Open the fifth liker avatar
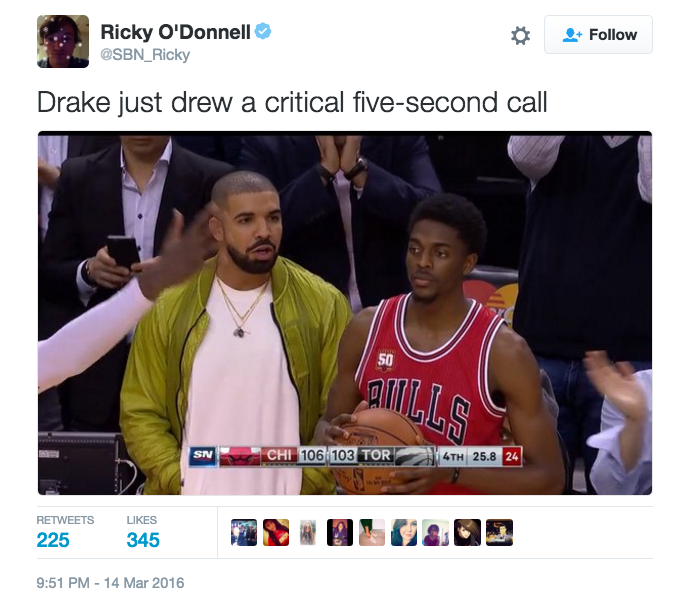This screenshot has width=691, height=598. [372, 532]
